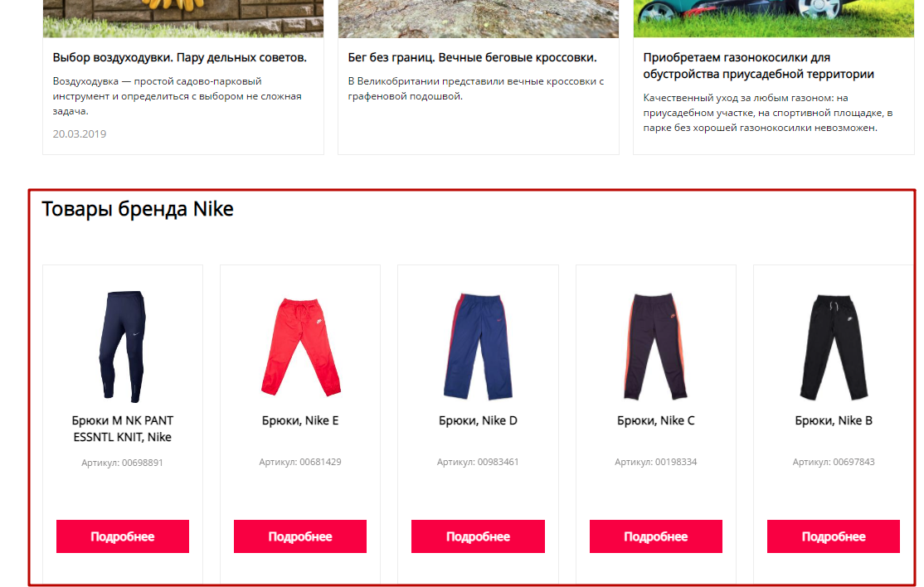
Task: Click the black Nike B pants image
Action: [834, 347]
